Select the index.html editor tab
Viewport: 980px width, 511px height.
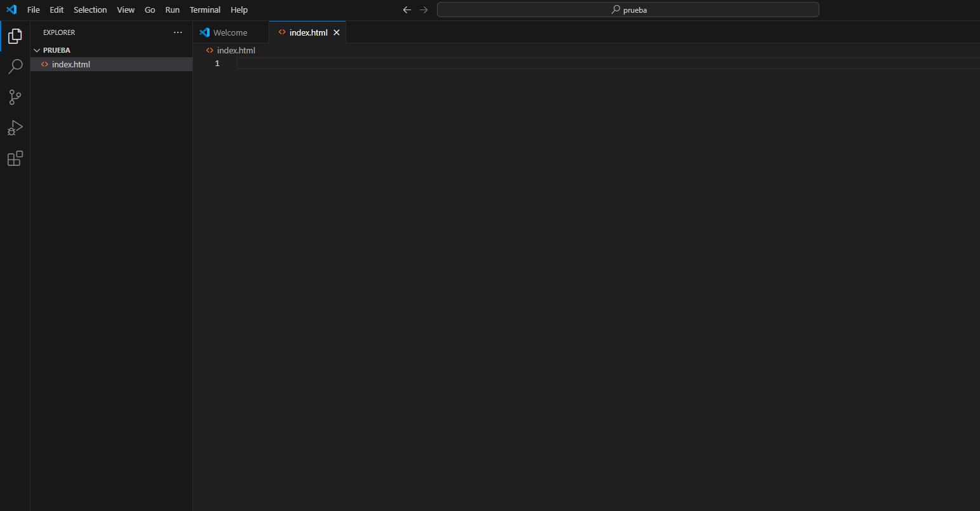pos(308,32)
